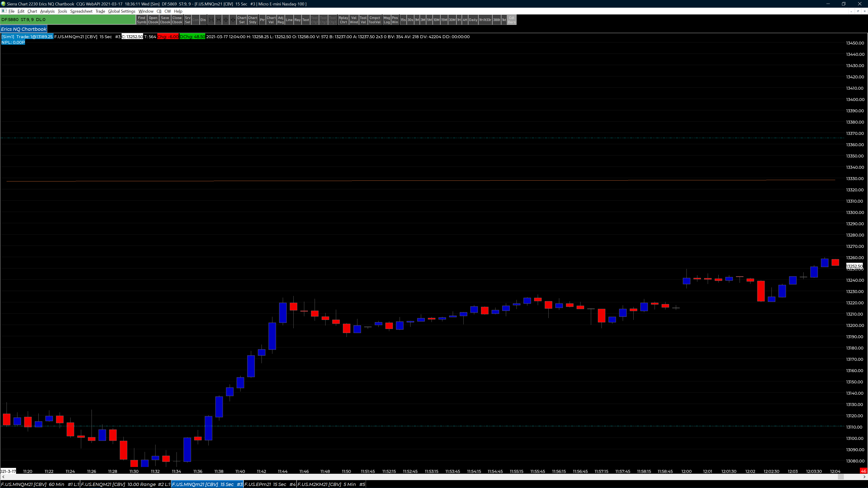The width and height of the screenshot is (868, 488).
Task: Click the Disconnect (Dis) button
Action: [x=203, y=20]
